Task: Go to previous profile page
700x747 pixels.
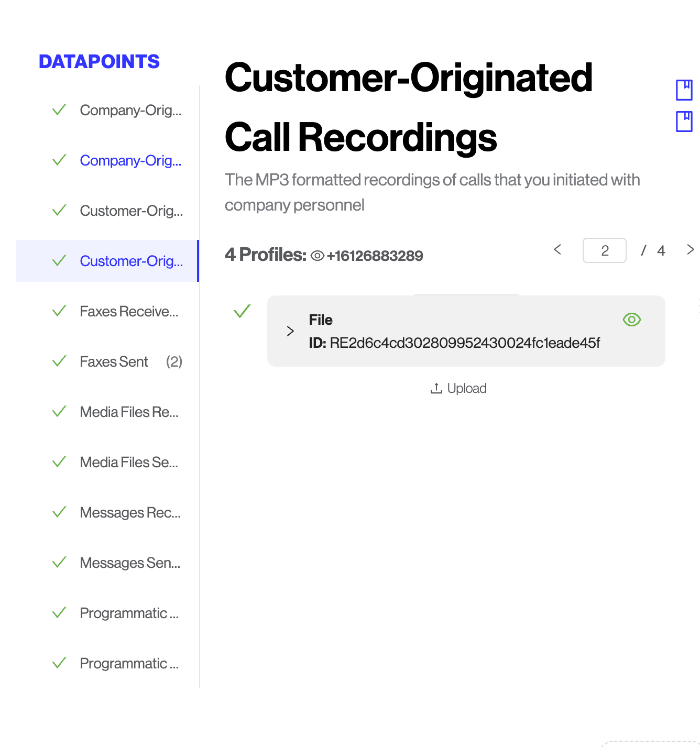Action: (557, 250)
